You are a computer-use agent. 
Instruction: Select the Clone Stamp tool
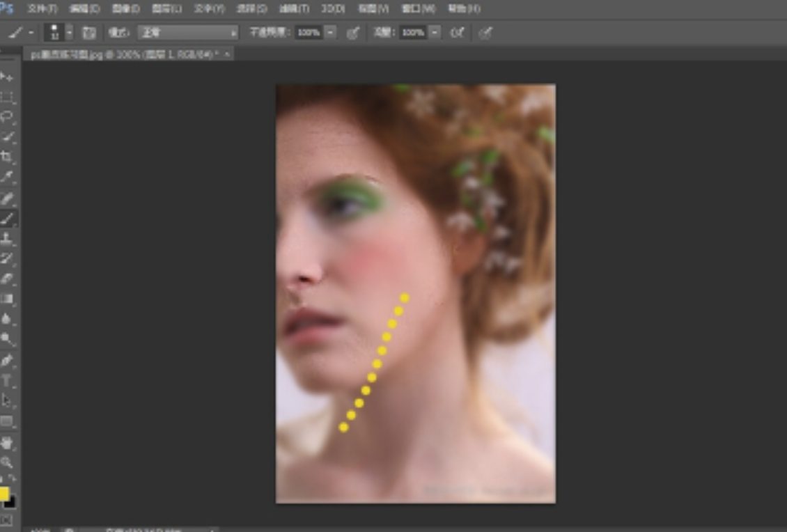(x=7, y=238)
